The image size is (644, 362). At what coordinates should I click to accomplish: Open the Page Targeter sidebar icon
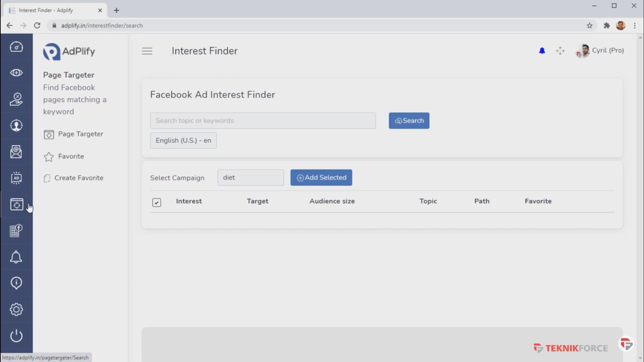click(16, 204)
